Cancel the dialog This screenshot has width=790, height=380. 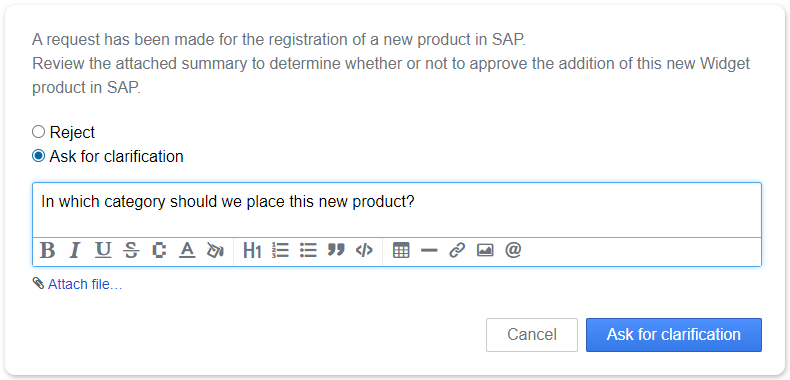(x=532, y=335)
